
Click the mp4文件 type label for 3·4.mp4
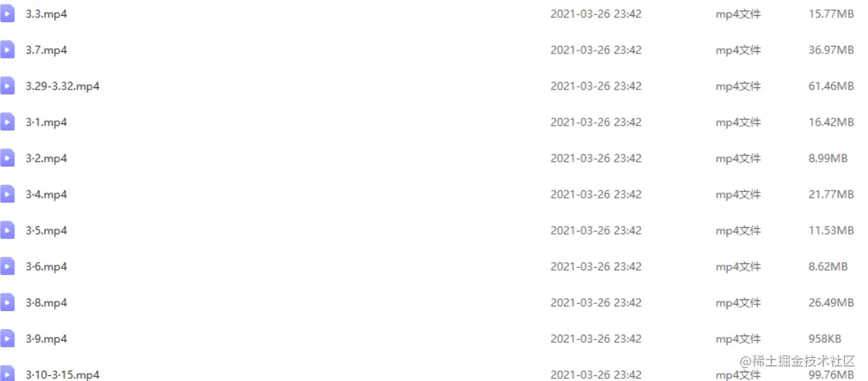738,194
